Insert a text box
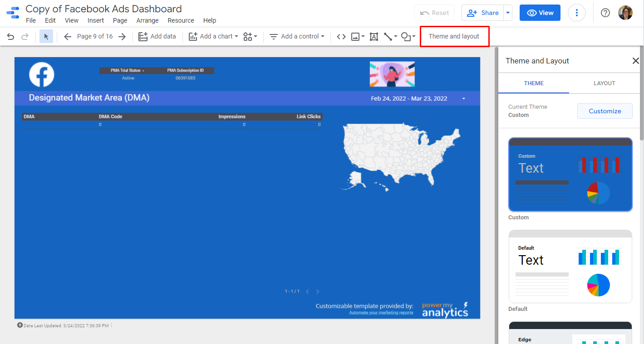Image resolution: width=644 pixels, height=344 pixels. tap(374, 37)
